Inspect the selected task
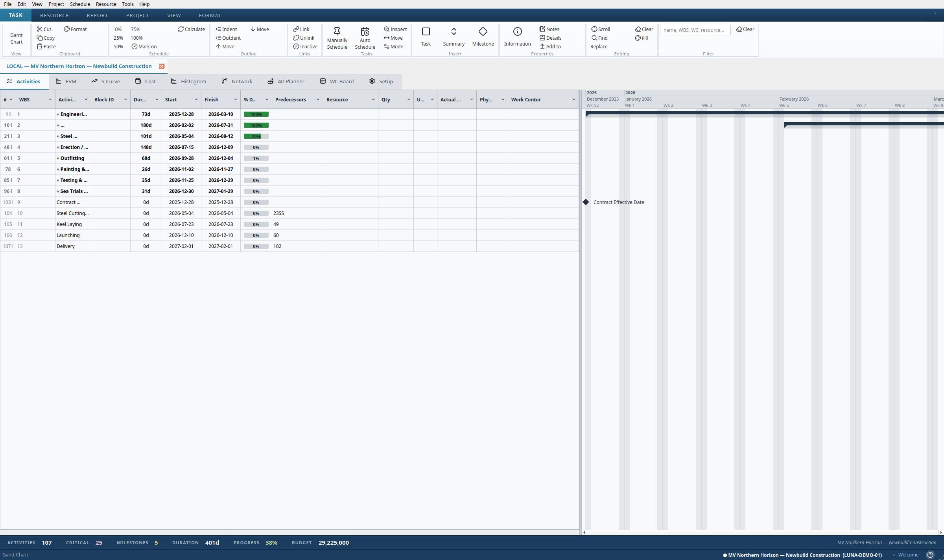Screen dimensions: 944x560 click(395, 29)
